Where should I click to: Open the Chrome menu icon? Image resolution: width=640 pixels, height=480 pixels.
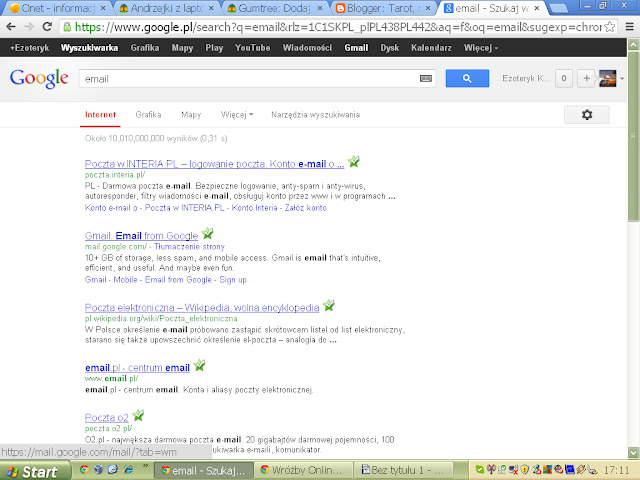(x=630, y=27)
